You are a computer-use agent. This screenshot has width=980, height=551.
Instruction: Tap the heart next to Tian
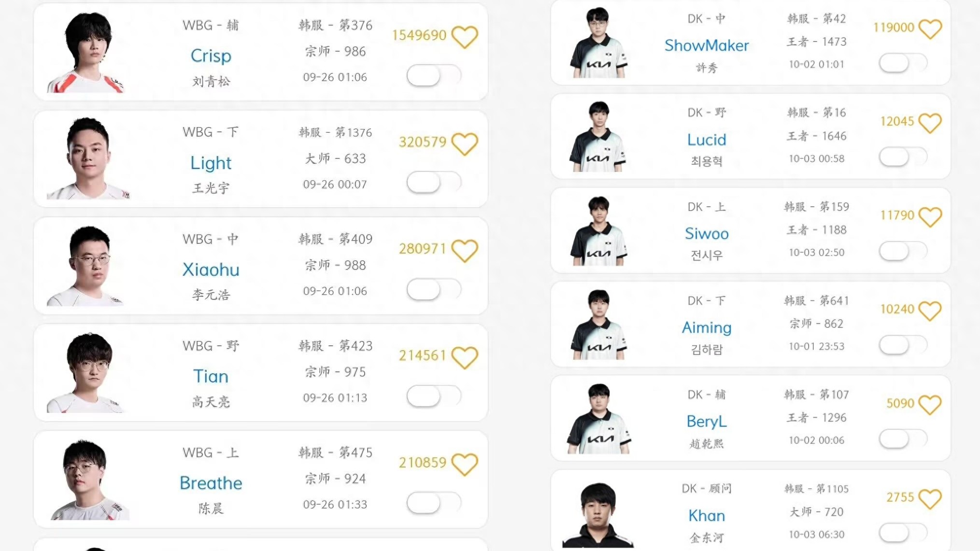click(464, 357)
